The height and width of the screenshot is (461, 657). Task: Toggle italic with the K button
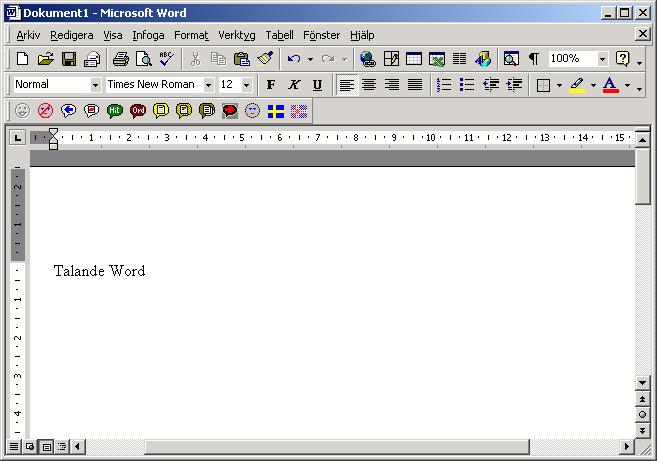click(294, 85)
